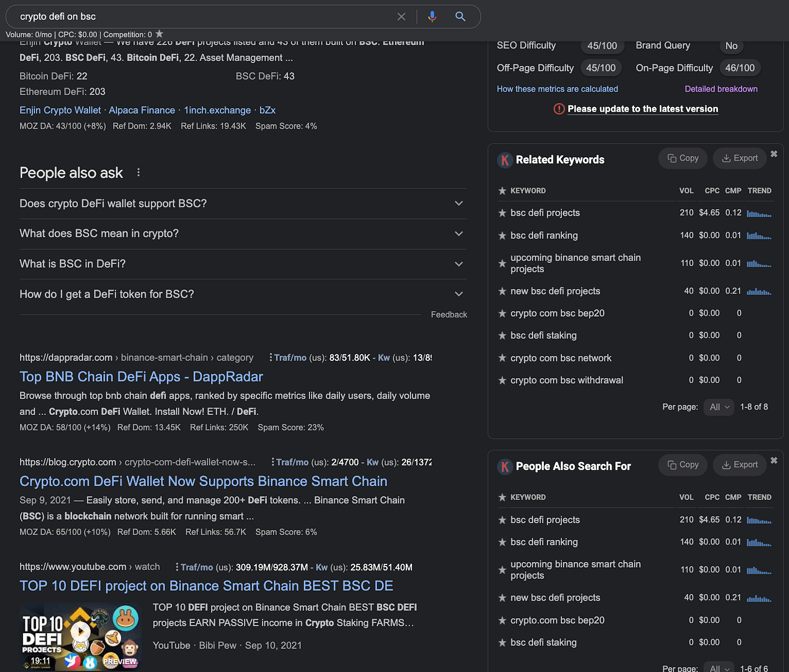This screenshot has width=789, height=672.
Task: Click 'crypto com bsc withdrawal' keyword text
Action: [567, 381]
